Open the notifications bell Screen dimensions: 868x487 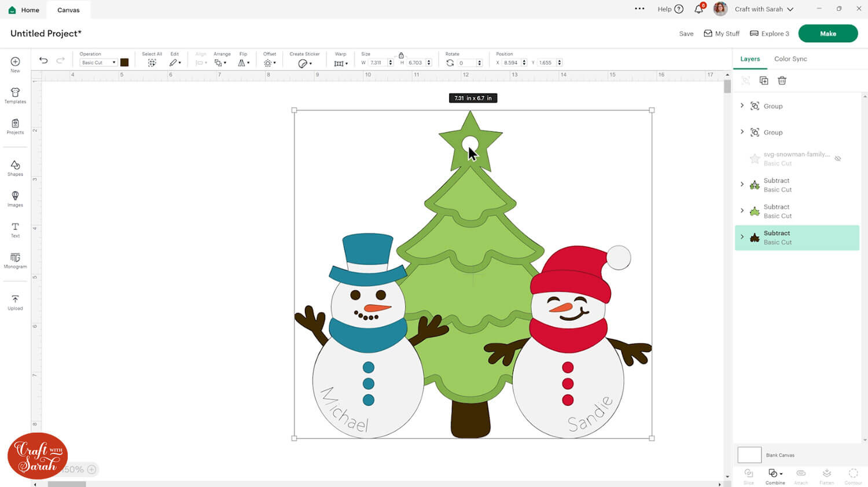pos(698,9)
